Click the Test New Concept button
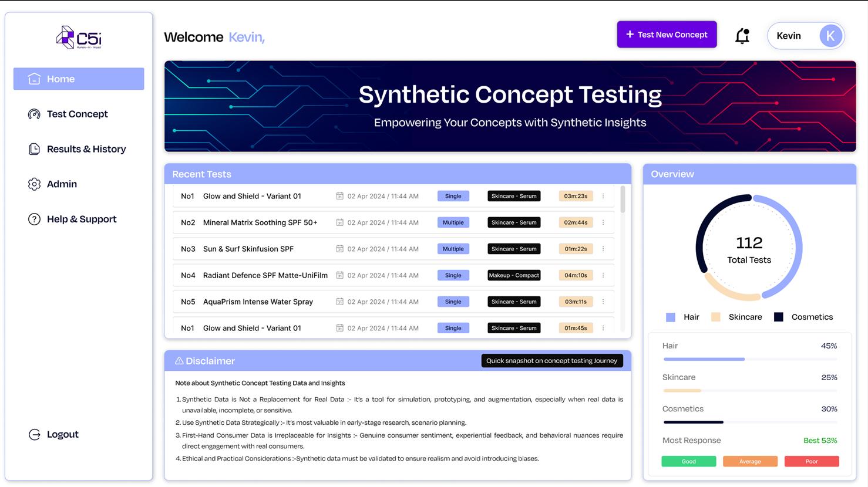 click(667, 35)
